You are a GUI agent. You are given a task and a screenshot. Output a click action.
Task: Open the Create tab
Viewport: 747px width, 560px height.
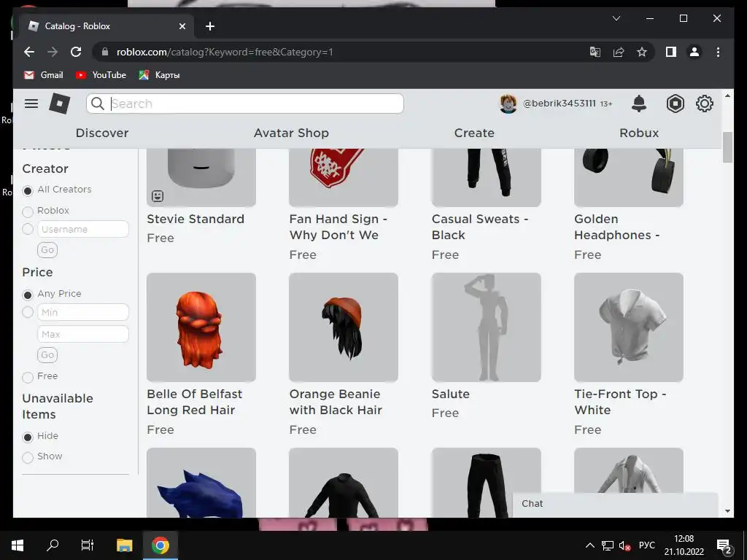pos(474,133)
